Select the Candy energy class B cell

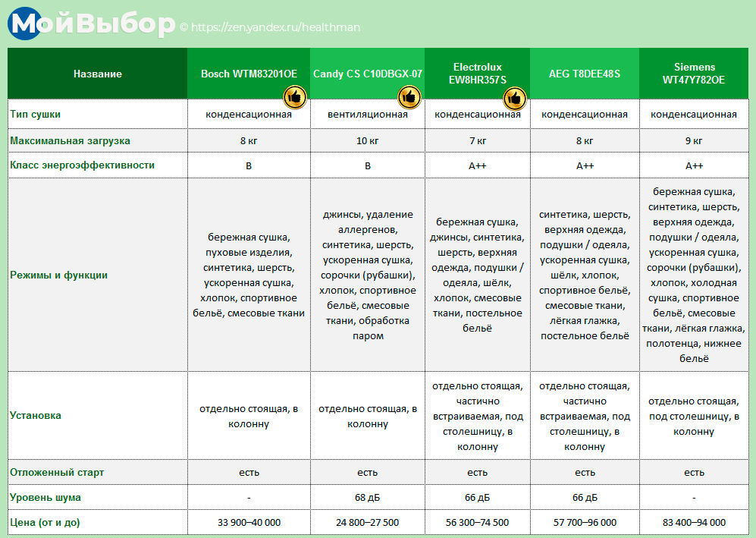368,165
